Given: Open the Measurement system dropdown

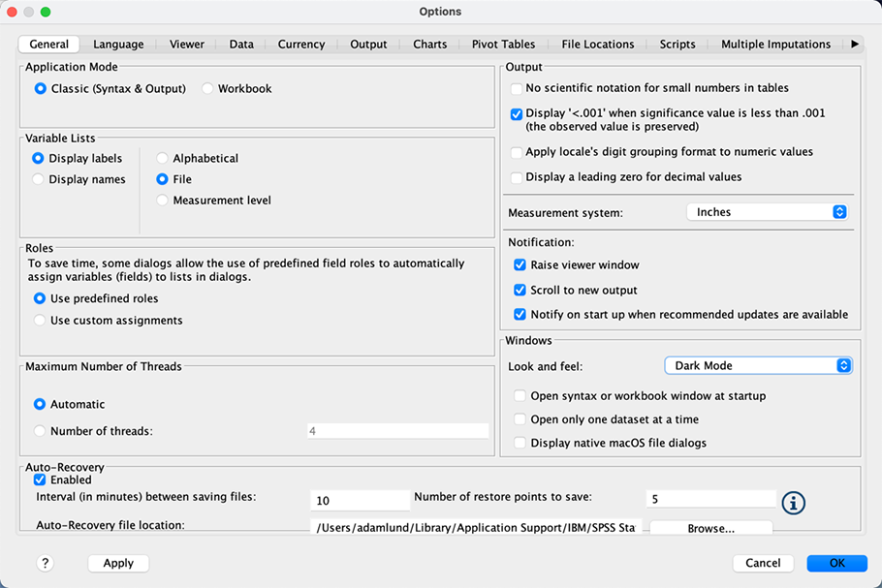Looking at the screenshot, I should tap(766, 211).
